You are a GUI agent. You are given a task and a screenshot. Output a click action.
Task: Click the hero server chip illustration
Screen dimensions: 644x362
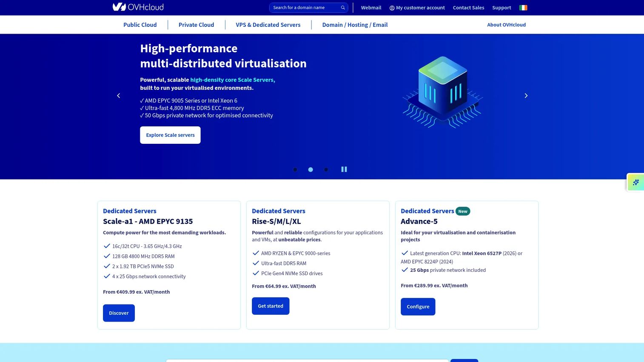tap(442, 92)
